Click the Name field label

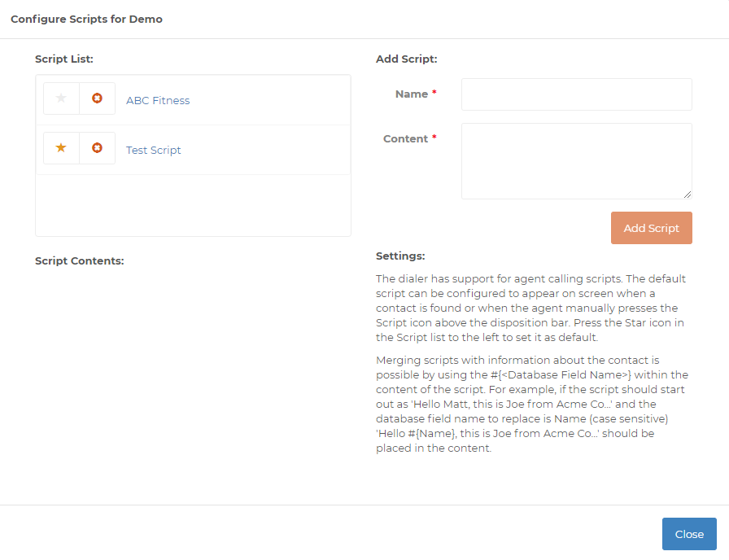tap(412, 94)
